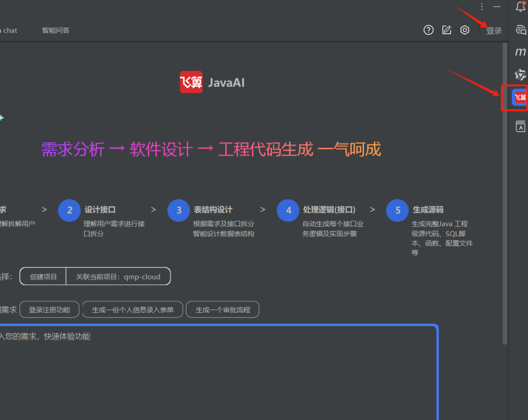Open the Maven 'm' tool window
This screenshot has height=420, width=528.
pyautogui.click(x=520, y=52)
